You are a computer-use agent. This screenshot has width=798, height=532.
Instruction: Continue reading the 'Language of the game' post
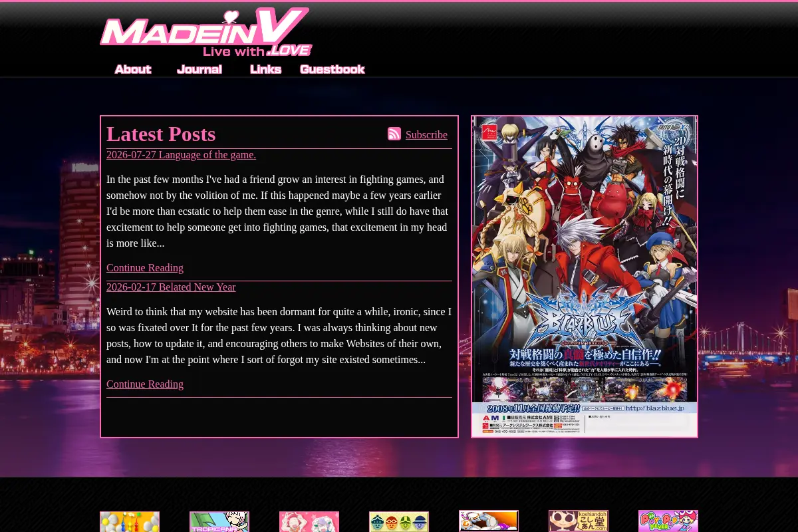point(145,268)
